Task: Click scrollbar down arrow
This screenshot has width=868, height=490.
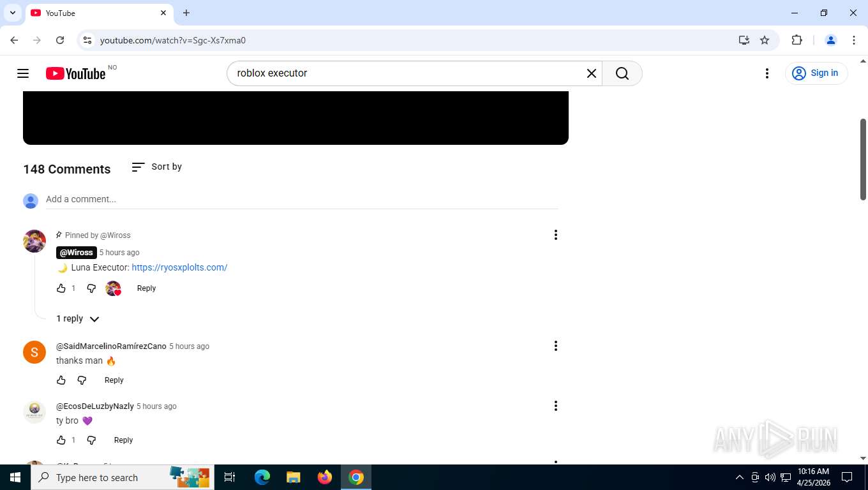Action: click(863, 458)
